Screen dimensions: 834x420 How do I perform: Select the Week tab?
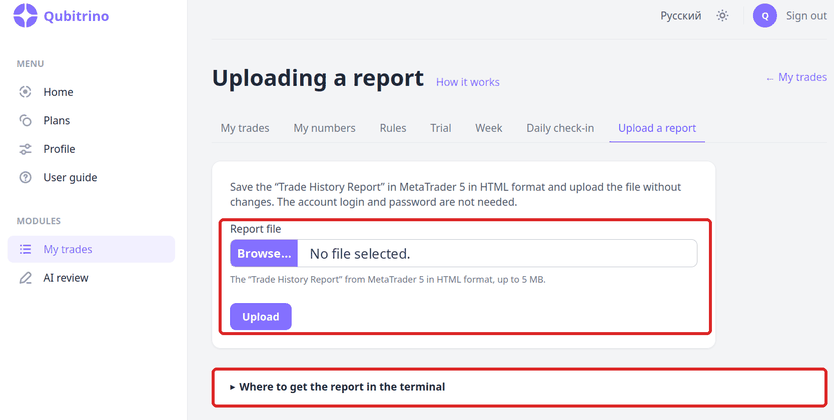click(489, 128)
